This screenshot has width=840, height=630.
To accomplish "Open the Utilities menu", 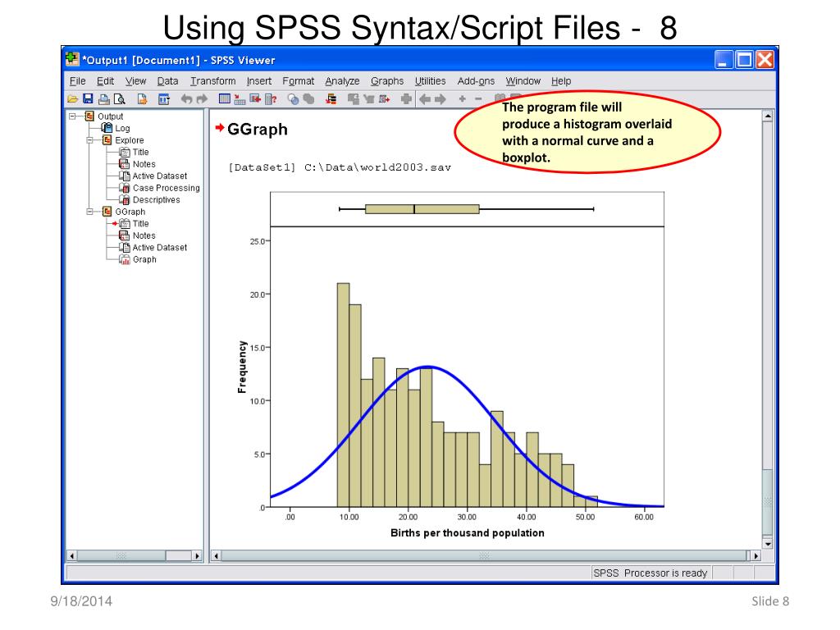I will 430,81.
